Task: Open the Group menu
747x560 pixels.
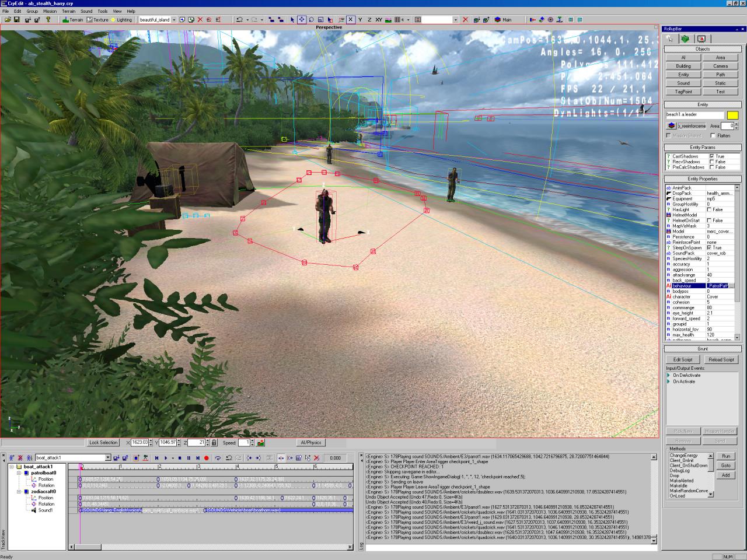Action: pos(32,11)
